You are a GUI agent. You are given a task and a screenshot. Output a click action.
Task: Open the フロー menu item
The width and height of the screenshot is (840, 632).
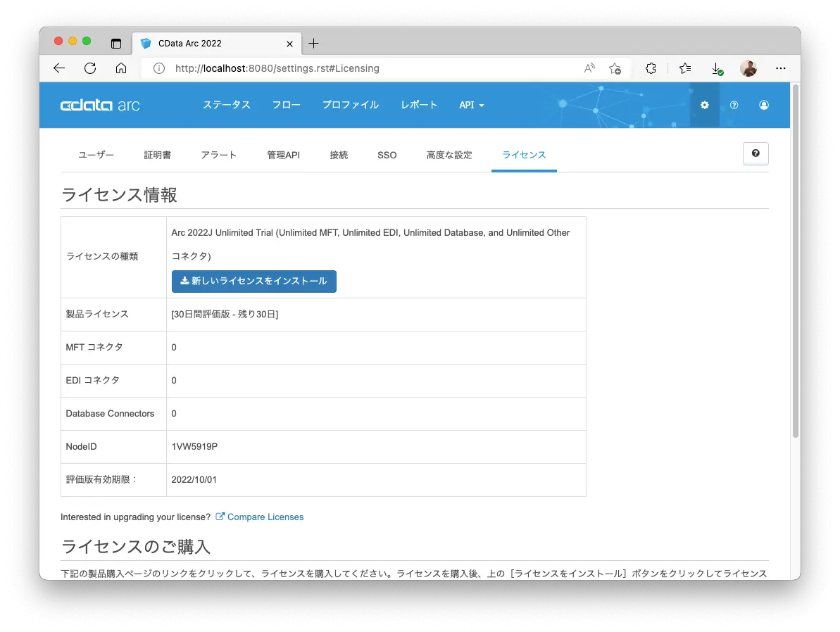pyautogui.click(x=286, y=105)
